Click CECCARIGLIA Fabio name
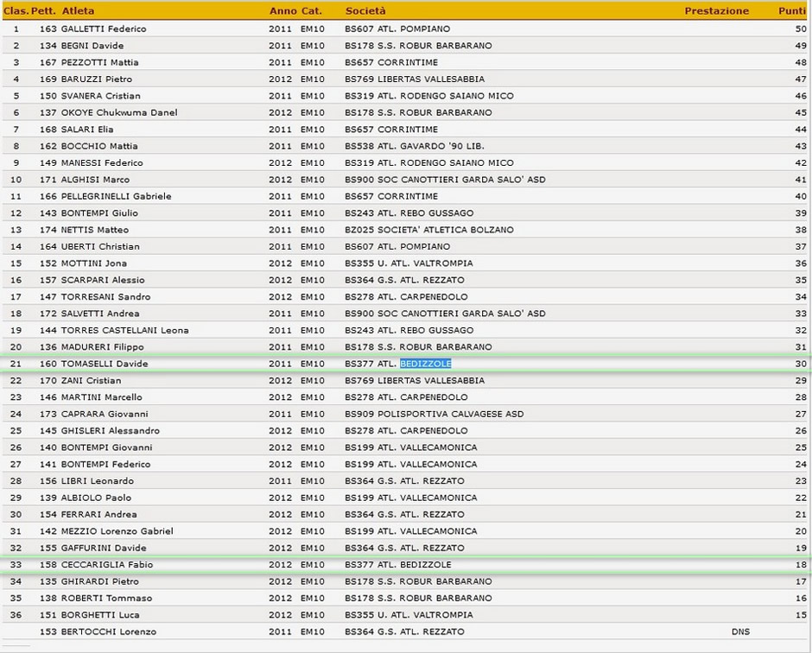 pyautogui.click(x=107, y=564)
